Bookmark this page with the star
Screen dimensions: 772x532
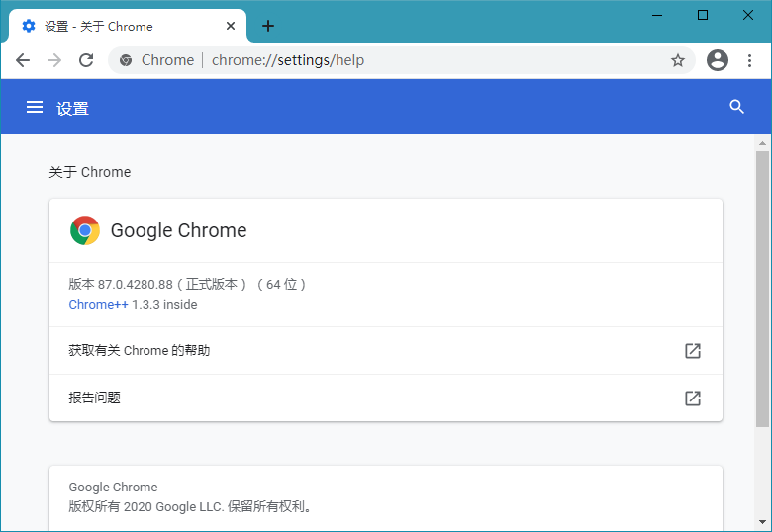click(x=678, y=60)
